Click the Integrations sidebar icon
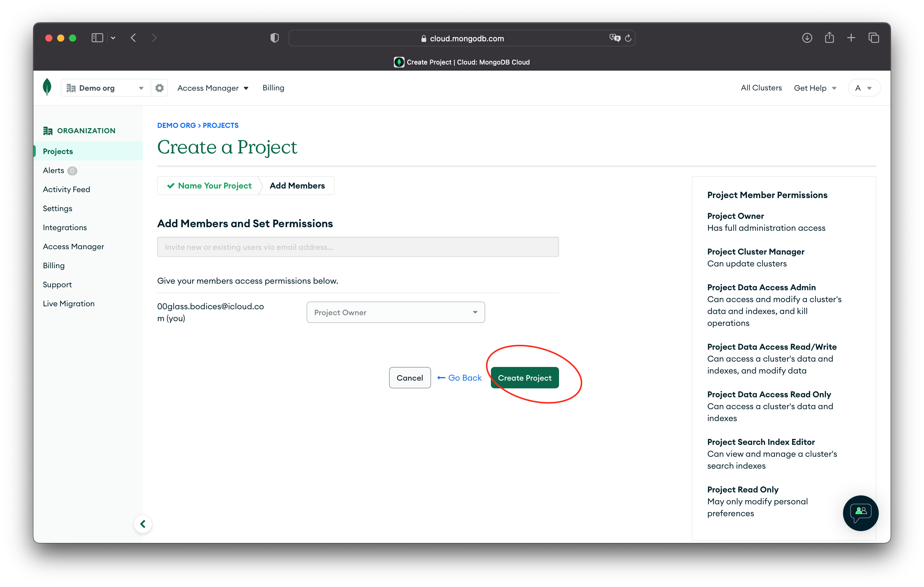Viewport: 924px width, 587px height. pos(65,227)
